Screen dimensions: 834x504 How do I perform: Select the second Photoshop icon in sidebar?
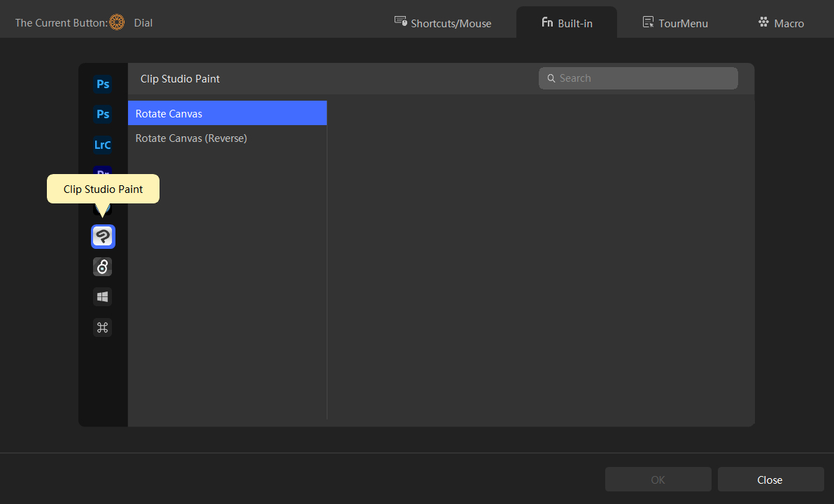pyautogui.click(x=103, y=114)
